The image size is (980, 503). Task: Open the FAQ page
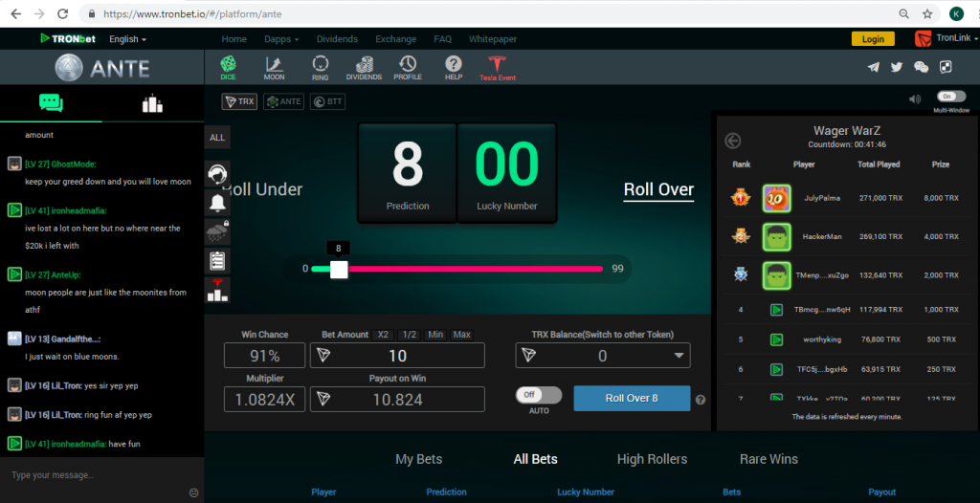coord(442,39)
